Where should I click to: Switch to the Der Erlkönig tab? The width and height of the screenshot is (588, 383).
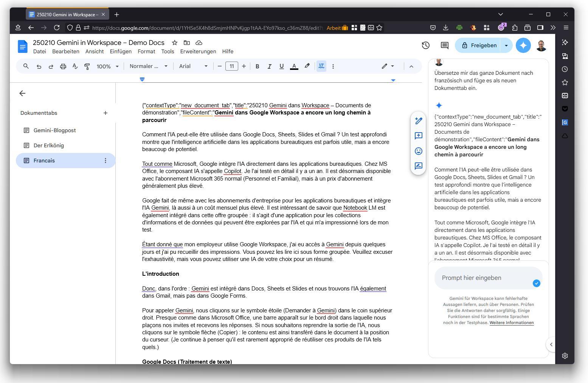click(65, 145)
